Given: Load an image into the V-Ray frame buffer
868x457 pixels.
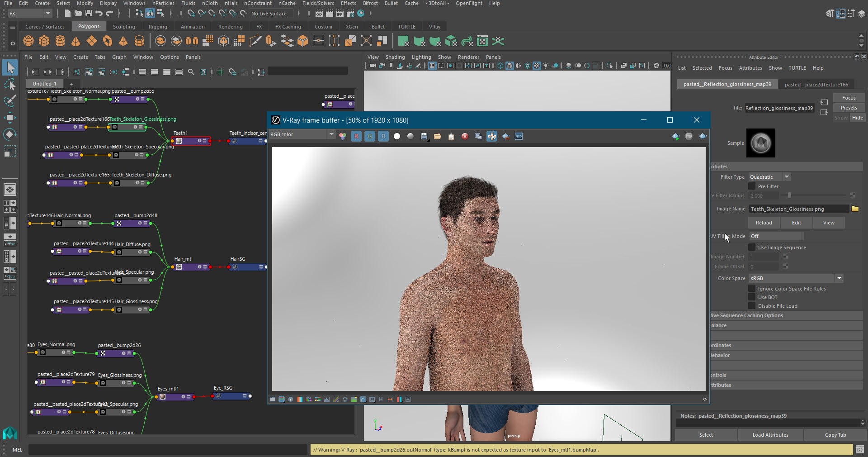Looking at the screenshot, I should (x=438, y=136).
